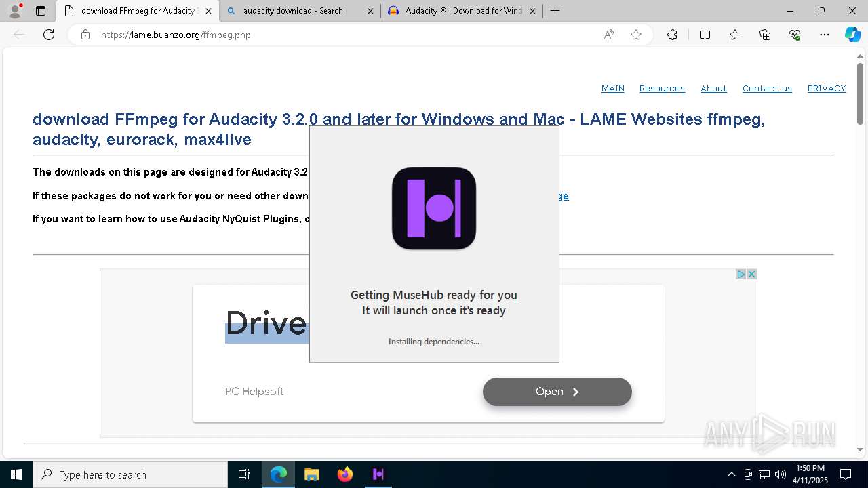Add this page to favorites star
This screenshot has height=488, width=868.
[x=636, y=35]
